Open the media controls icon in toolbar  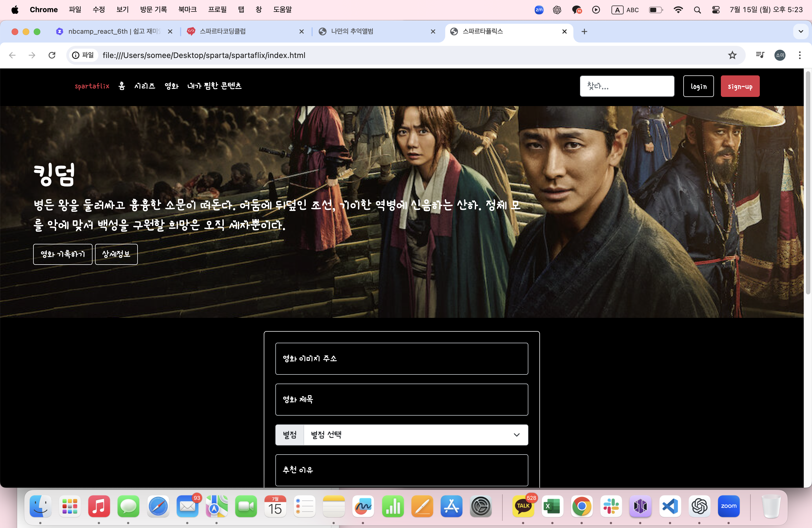(x=760, y=55)
